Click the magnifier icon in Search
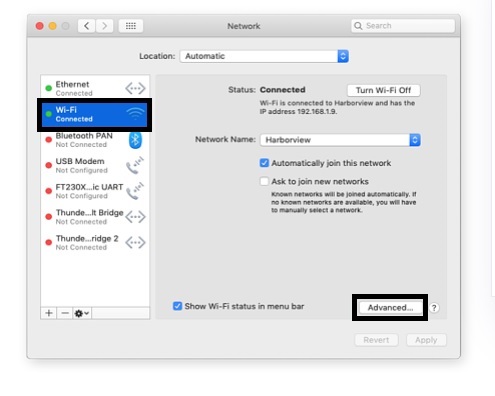This screenshot has height=396, width=495. point(358,26)
